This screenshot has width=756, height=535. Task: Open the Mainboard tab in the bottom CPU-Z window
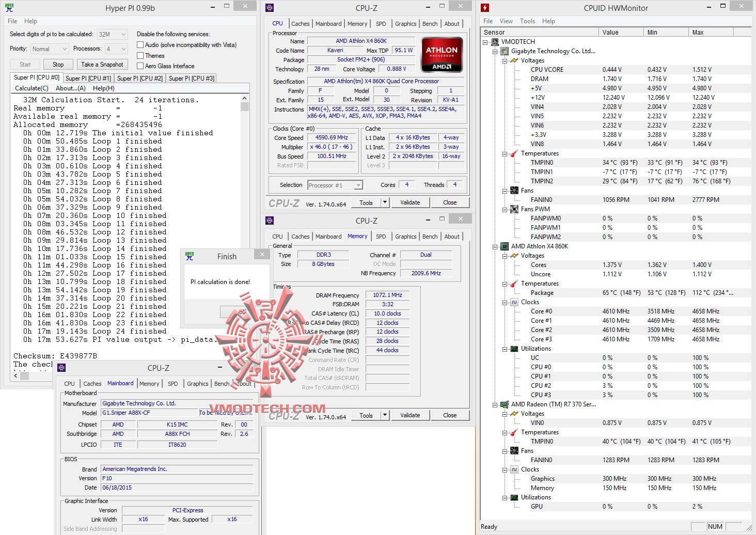pyautogui.click(x=120, y=383)
